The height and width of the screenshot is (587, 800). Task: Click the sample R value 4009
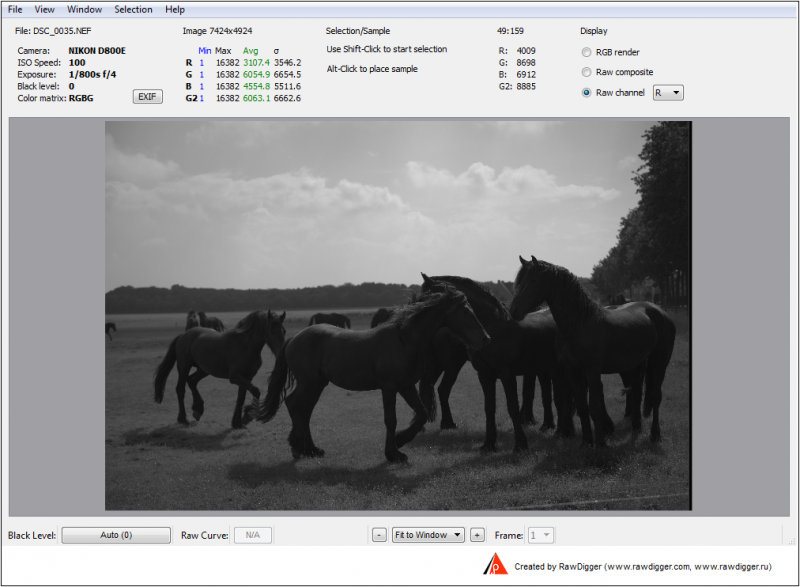526,50
